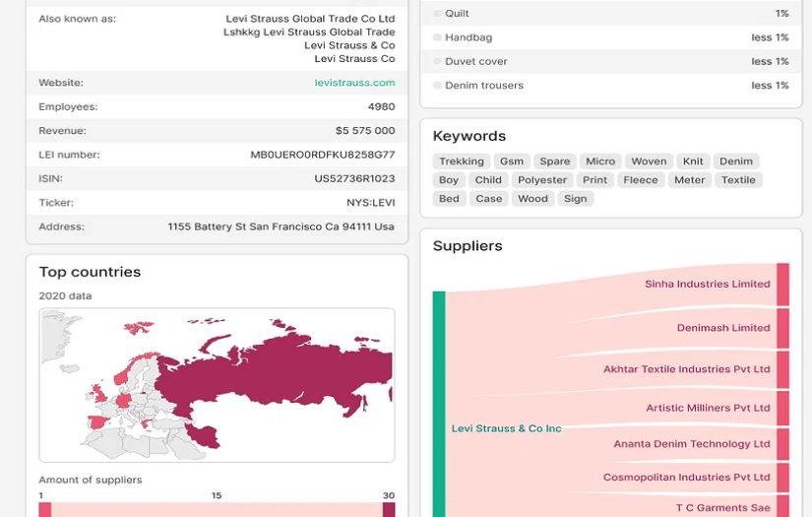Viewport: 812px width, 517px height.
Task: Select the Print keyword tag
Action: (594, 180)
